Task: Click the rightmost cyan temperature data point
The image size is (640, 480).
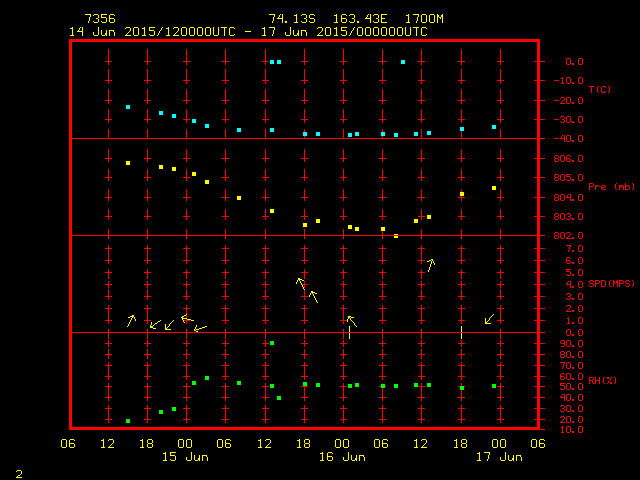Action: click(x=494, y=127)
